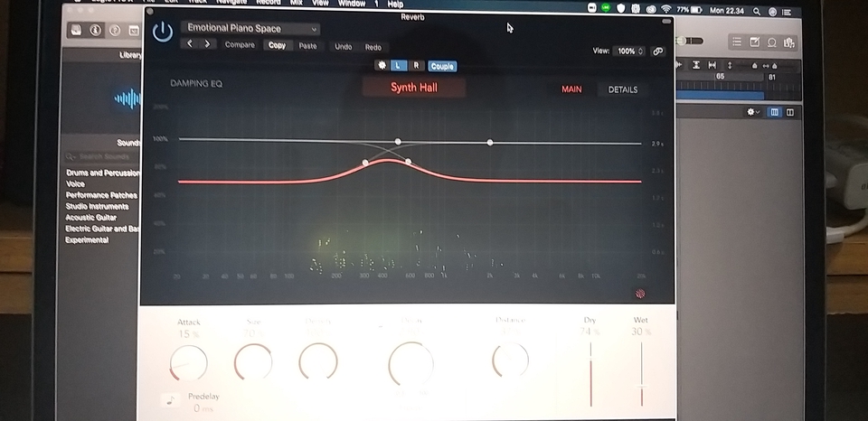The width and height of the screenshot is (868, 421).
Task: Click the Paste button
Action: click(x=307, y=46)
